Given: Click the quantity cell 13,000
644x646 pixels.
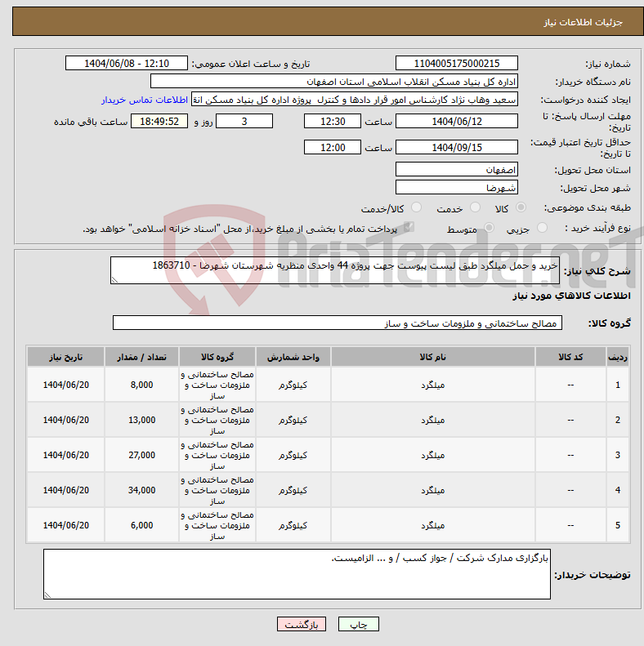Looking at the screenshot, I should tap(142, 420).
